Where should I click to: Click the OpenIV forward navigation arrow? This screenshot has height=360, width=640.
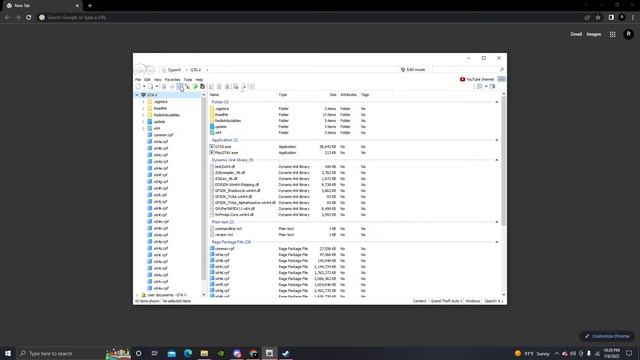pos(151,70)
